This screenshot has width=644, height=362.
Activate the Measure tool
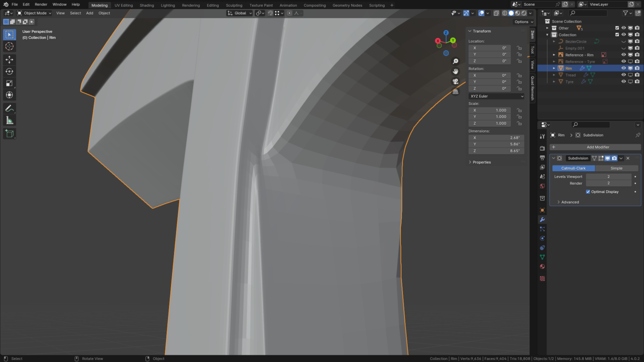point(10,120)
